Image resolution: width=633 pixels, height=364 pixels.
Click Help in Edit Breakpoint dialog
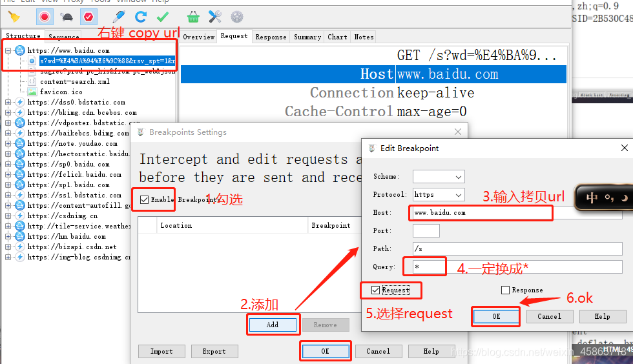point(602,316)
